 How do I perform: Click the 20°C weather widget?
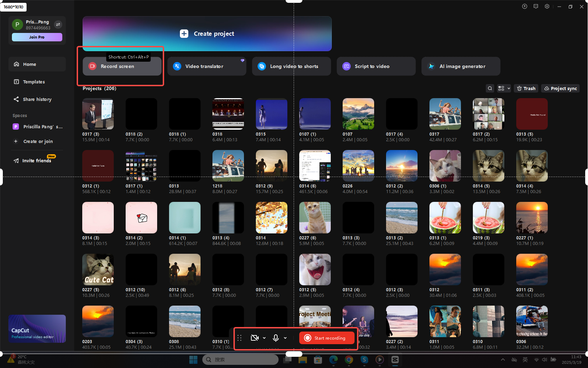tap(21, 360)
